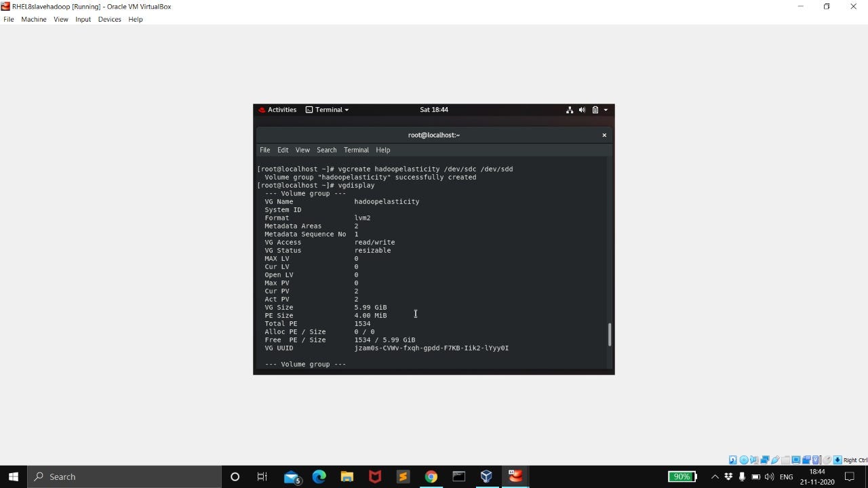
Task: Open Cortana from the taskbar
Action: click(x=235, y=476)
